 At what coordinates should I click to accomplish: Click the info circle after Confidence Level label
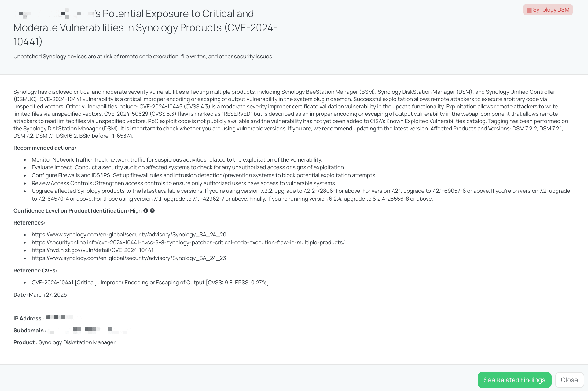[145, 210]
